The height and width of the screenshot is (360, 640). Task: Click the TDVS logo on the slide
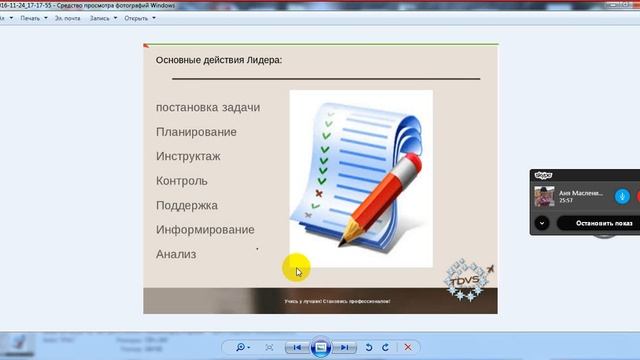point(468,280)
